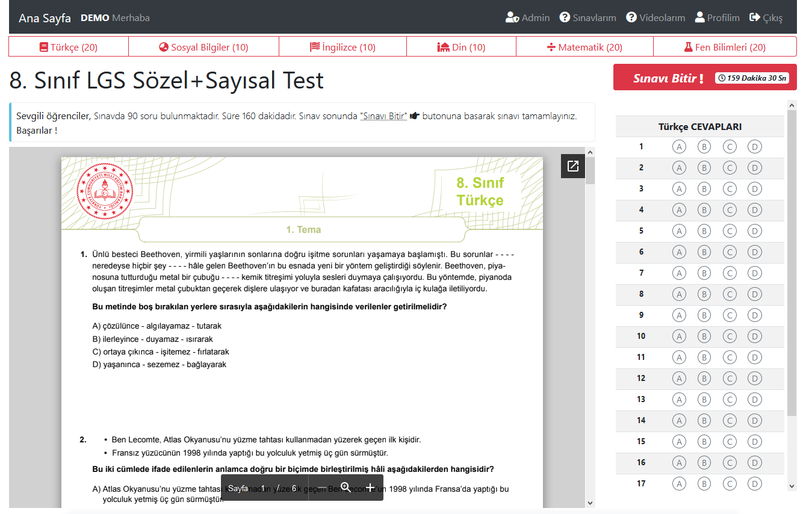Switch to Din (10) tab
The width and height of the screenshot is (812, 514).
[x=461, y=47]
